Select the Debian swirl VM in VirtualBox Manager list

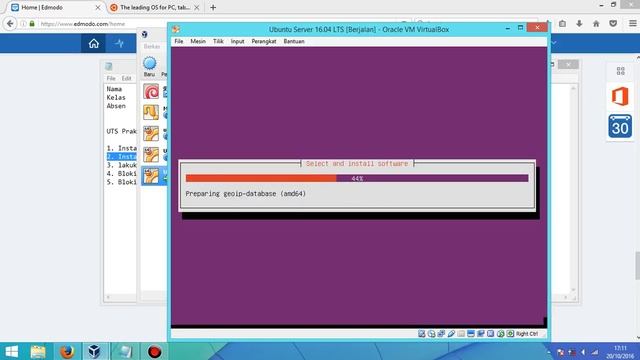tap(151, 91)
